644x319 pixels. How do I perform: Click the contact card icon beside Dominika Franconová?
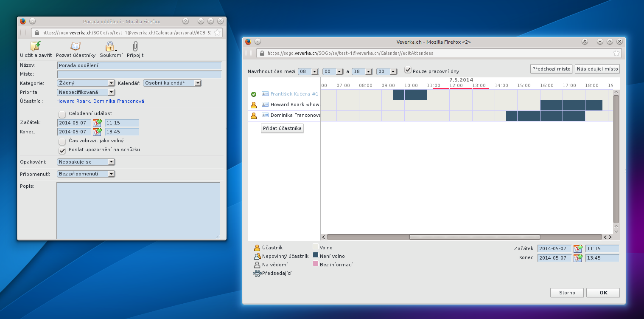click(x=265, y=115)
